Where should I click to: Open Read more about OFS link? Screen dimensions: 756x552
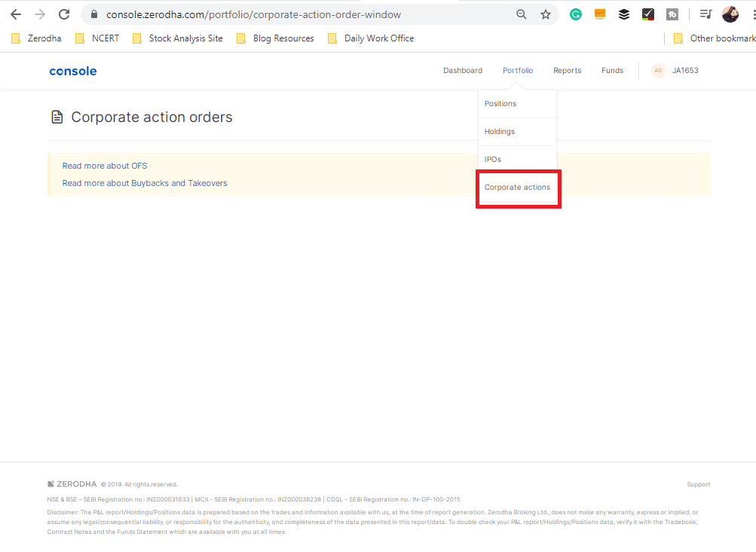click(x=105, y=166)
